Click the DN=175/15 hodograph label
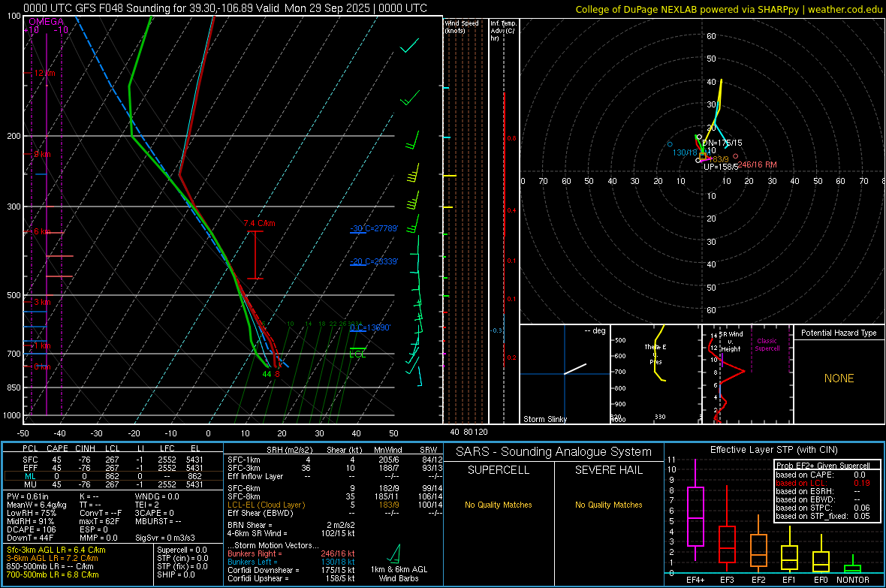The image size is (886, 588). point(722,143)
